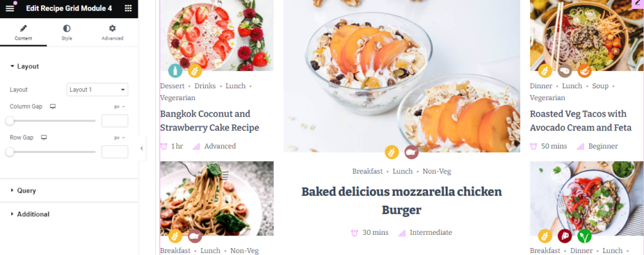The height and width of the screenshot is (255, 644).
Task: Change the Row Gap px unit
Action: [119, 137]
